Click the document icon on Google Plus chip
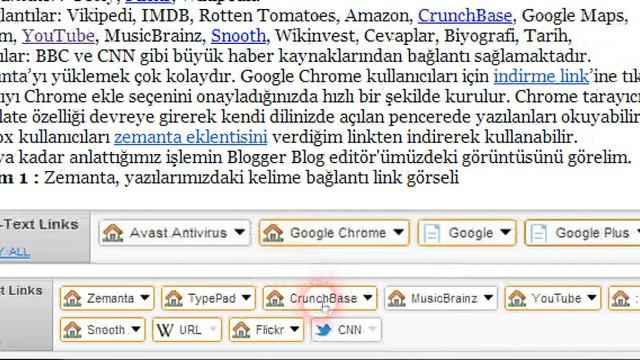640x360 pixels. tap(538, 233)
